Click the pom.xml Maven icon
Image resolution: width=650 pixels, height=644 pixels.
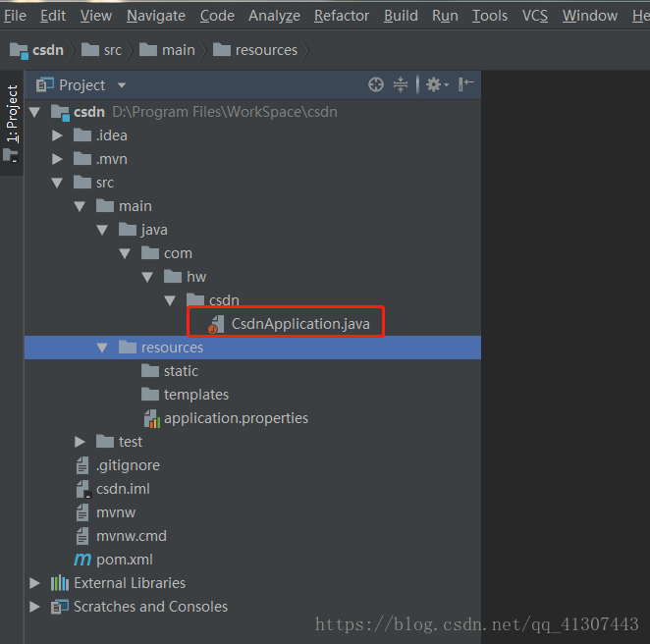pyautogui.click(x=82, y=560)
